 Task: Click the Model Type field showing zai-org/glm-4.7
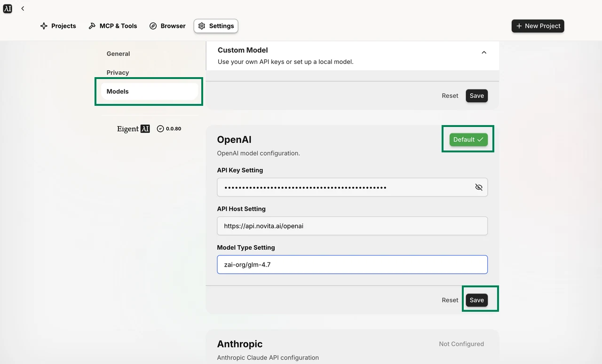tap(352, 264)
